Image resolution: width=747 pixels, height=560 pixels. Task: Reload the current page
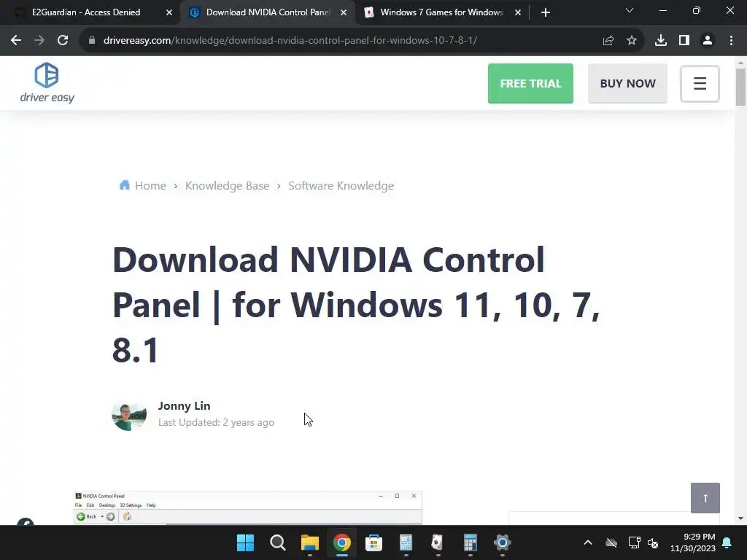[x=63, y=41]
